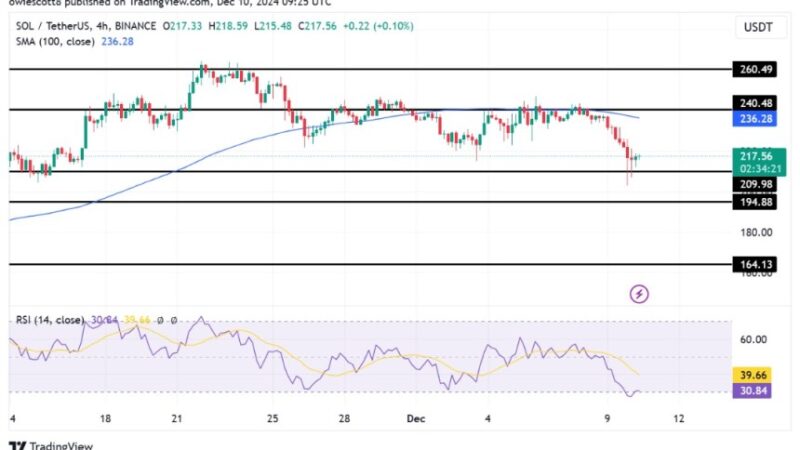Click the Dec date axis label
Viewport: 800px width, 450px height.
[x=416, y=419]
